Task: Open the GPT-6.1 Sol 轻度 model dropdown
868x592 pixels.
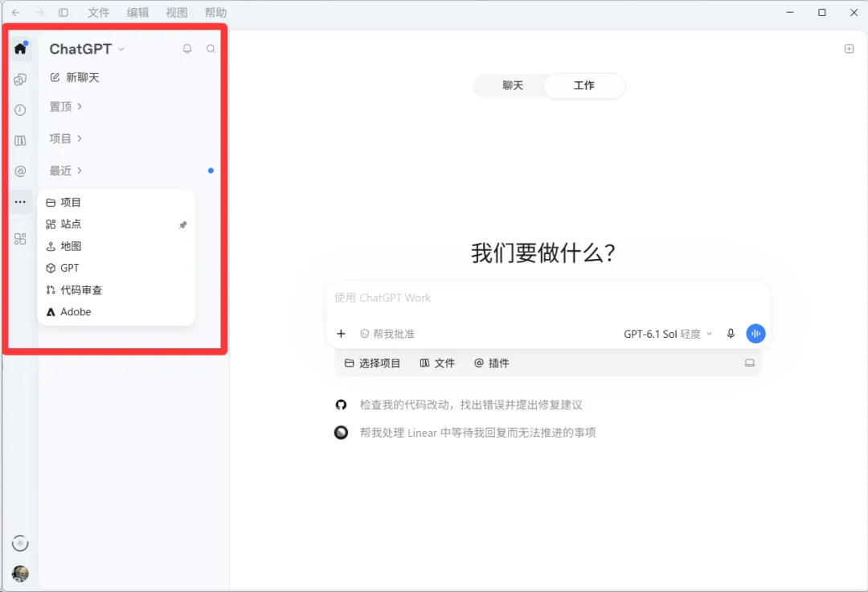Action: point(668,334)
